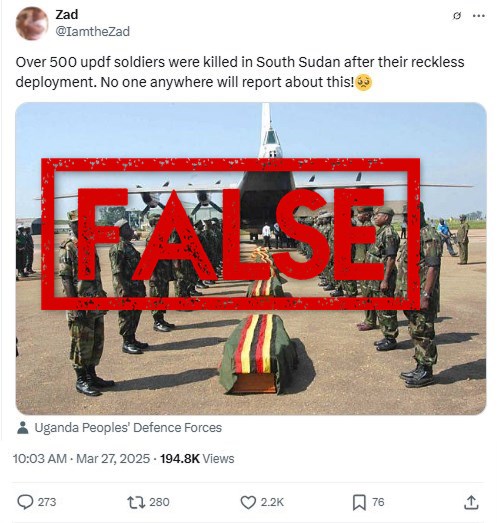Click the 273 replies count
This screenshot has width=497, height=523.
pos(47,502)
